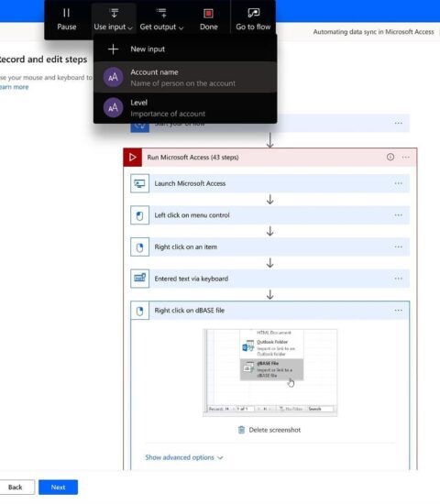This screenshot has width=440, height=504.
Task: Click the purple icon beside Level
Action: click(113, 108)
